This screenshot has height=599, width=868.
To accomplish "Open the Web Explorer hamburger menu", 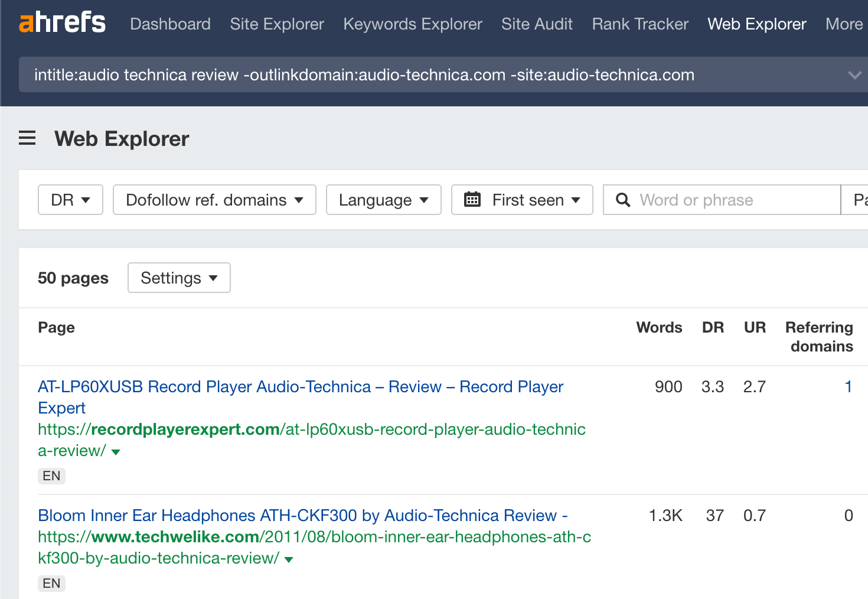I will [x=27, y=138].
